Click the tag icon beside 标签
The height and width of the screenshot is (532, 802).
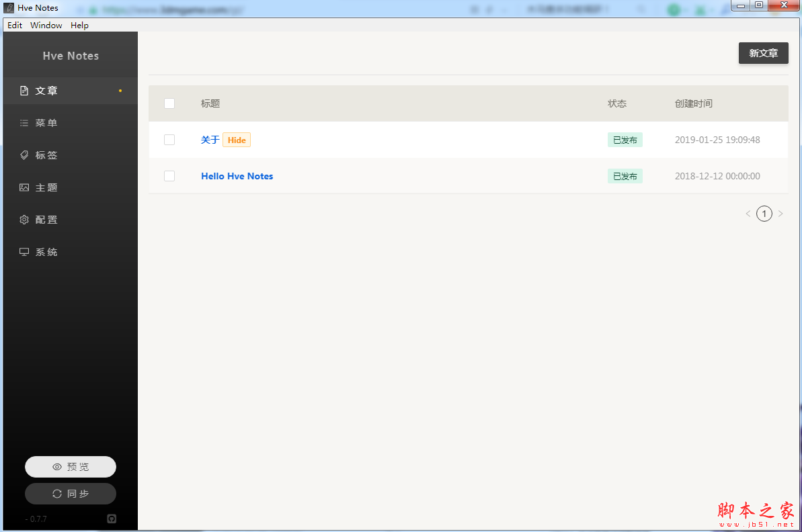[x=24, y=155]
